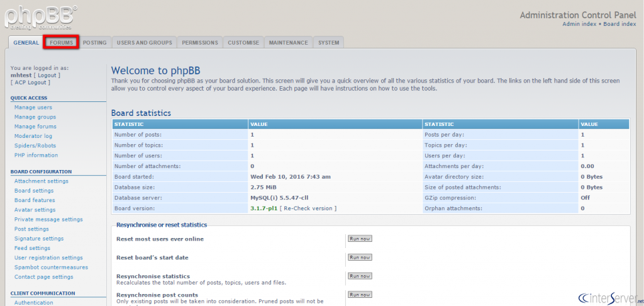Open the Permissions tab
This screenshot has height=306, width=644.
[x=200, y=42]
